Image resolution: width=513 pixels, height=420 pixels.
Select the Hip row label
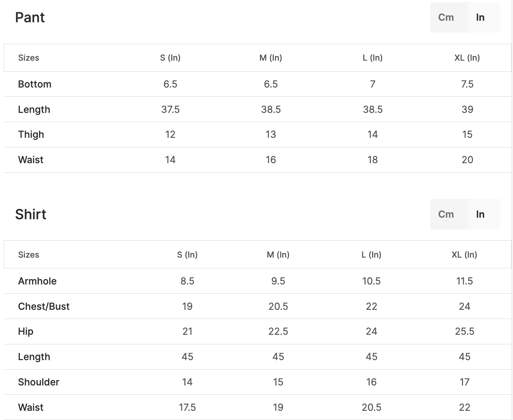(x=26, y=331)
